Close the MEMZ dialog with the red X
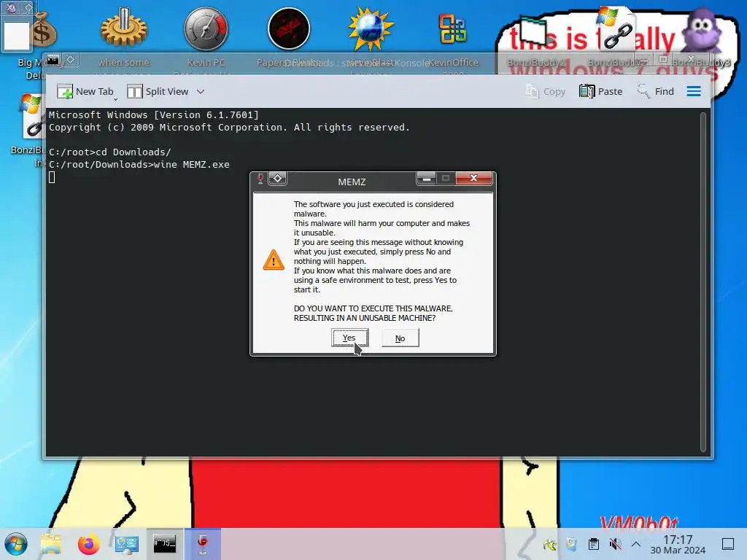Image resolution: width=747 pixels, height=560 pixels. point(473,178)
